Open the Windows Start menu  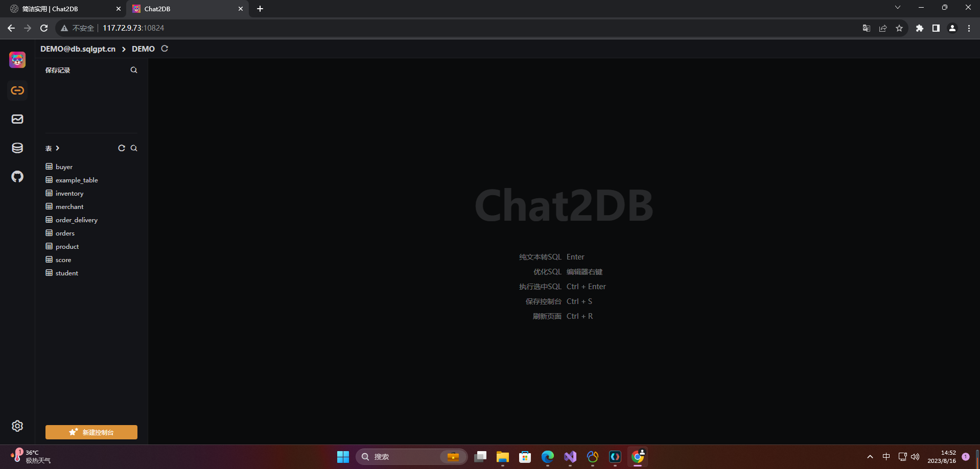tap(343, 457)
